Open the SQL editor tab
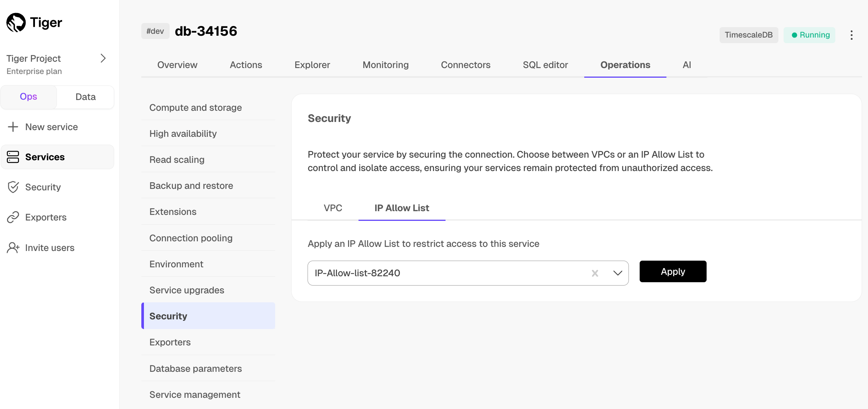868x409 pixels. pos(545,65)
